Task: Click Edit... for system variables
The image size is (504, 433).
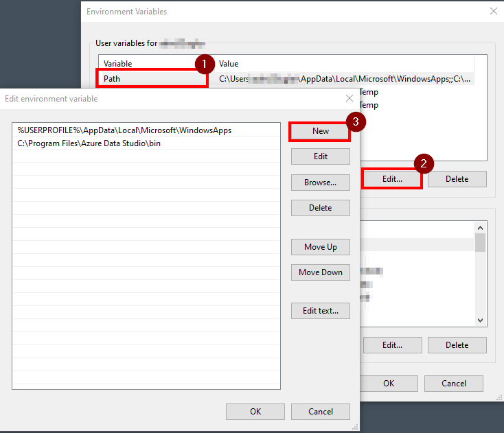Action: pos(392,345)
